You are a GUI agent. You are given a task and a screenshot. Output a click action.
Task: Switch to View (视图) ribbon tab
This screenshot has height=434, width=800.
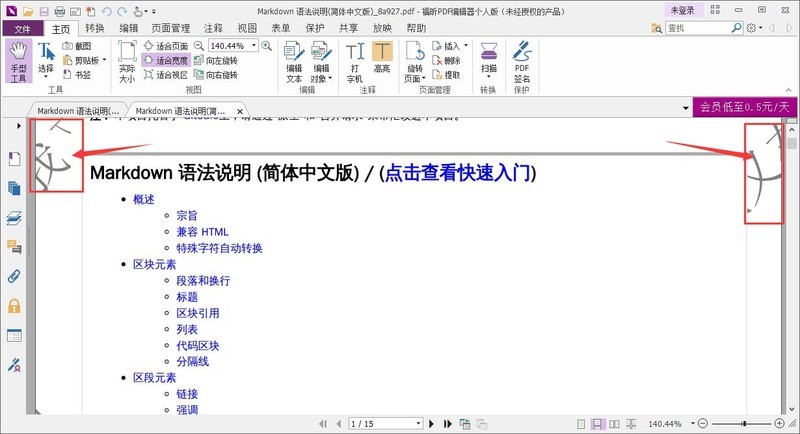(247, 29)
